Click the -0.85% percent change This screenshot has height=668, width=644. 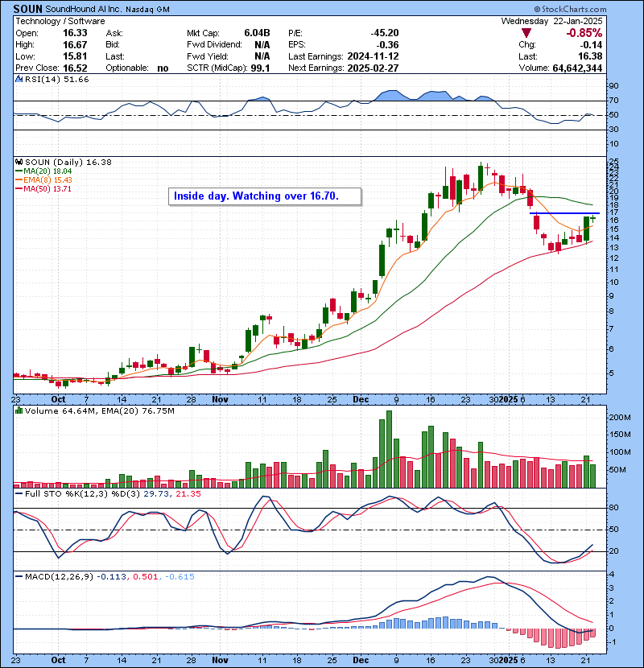pyautogui.click(x=584, y=33)
